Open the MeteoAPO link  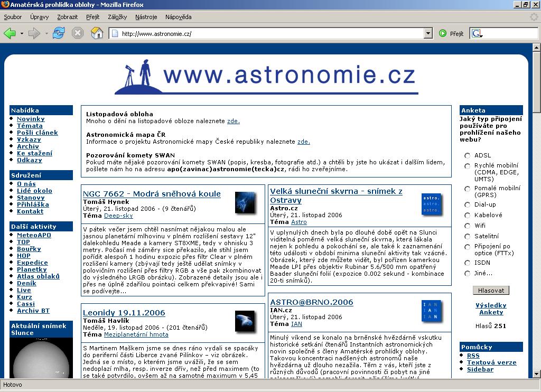pyautogui.click(x=34, y=235)
